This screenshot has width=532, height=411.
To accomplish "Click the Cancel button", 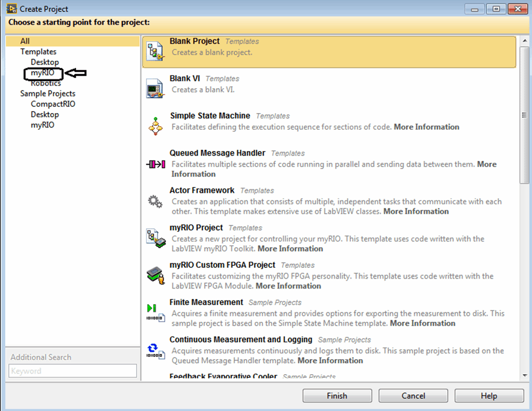I will [413, 396].
